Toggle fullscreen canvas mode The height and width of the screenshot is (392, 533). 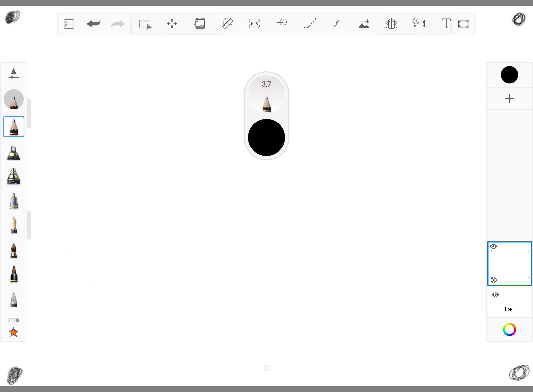coord(463,24)
